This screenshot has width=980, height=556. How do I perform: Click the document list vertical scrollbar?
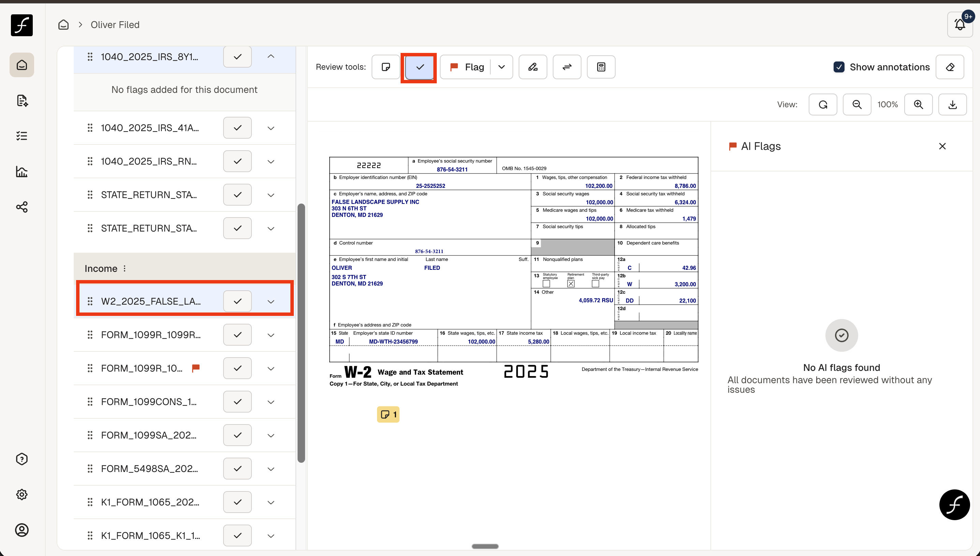(301, 333)
